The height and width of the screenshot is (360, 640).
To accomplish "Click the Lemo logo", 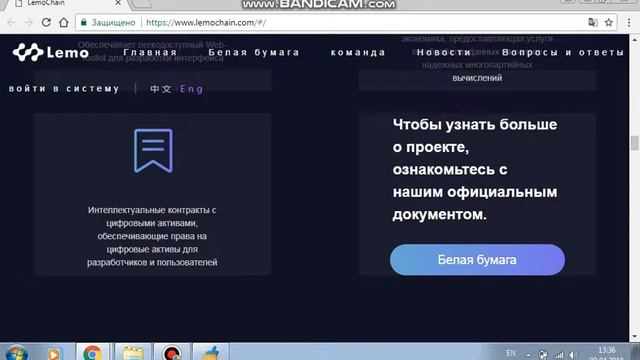I will coord(51,52).
